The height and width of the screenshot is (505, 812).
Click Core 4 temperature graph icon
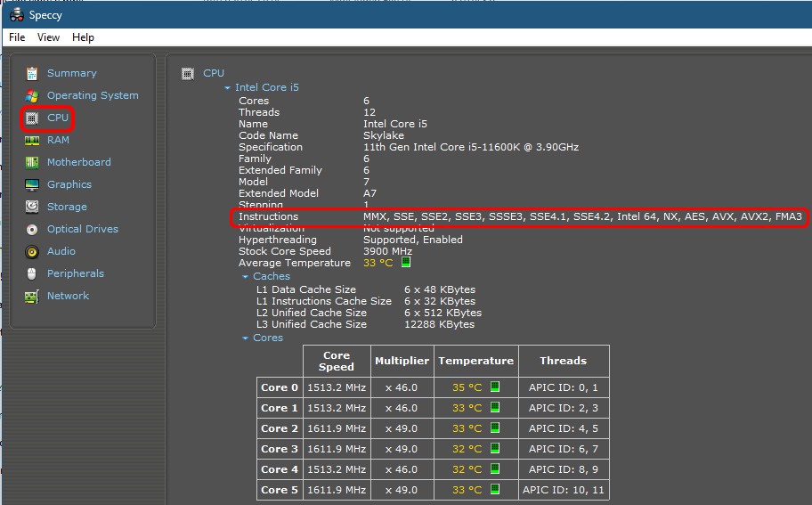[x=495, y=468]
